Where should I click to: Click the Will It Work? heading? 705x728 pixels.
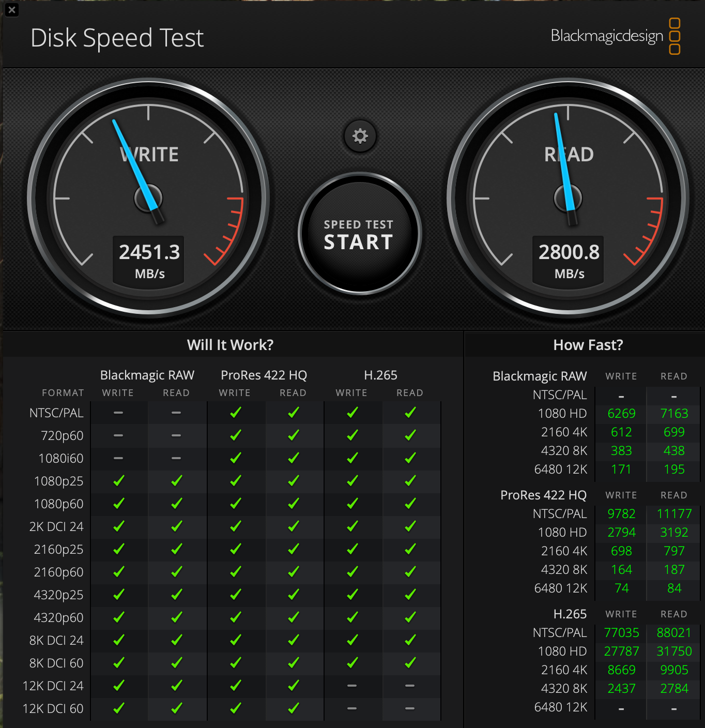pos(231,345)
